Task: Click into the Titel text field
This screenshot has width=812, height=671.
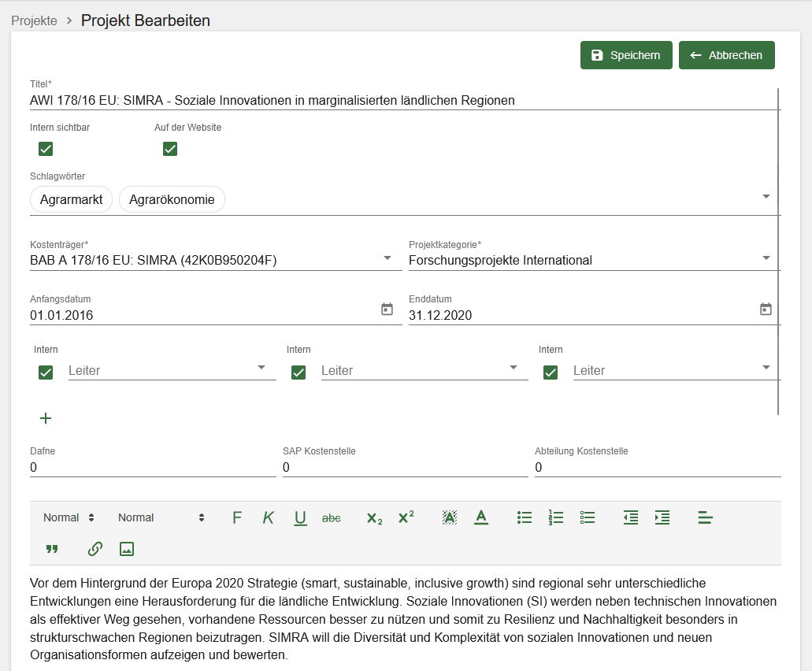Action: pos(405,101)
